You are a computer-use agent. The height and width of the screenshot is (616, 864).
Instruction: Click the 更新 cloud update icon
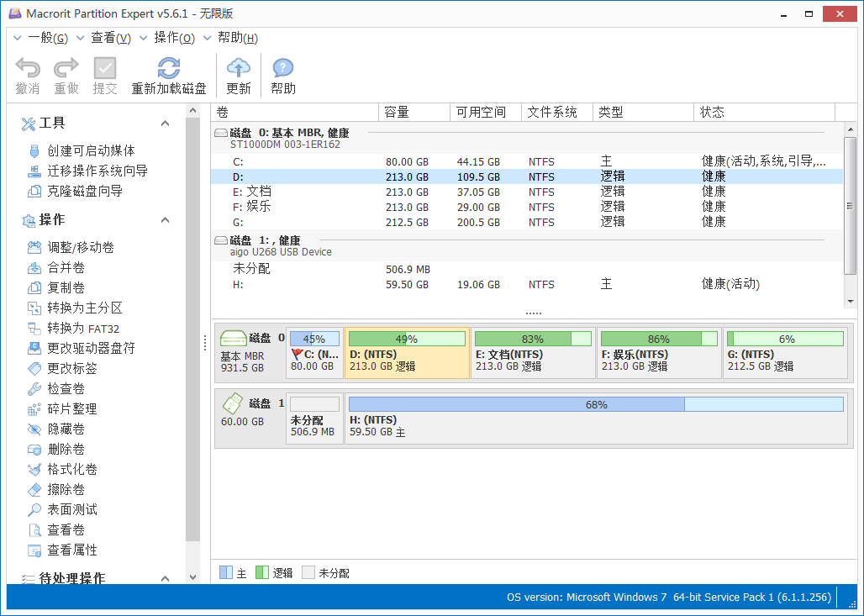239,69
